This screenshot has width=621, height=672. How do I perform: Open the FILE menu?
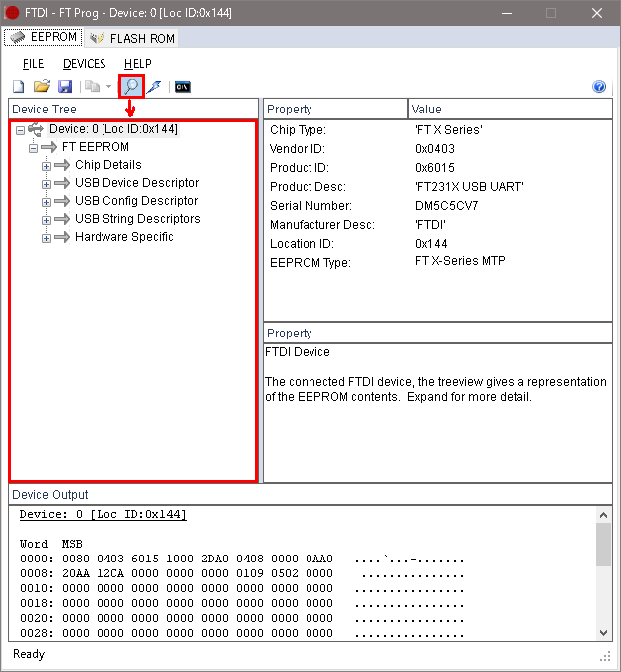tap(33, 64)
